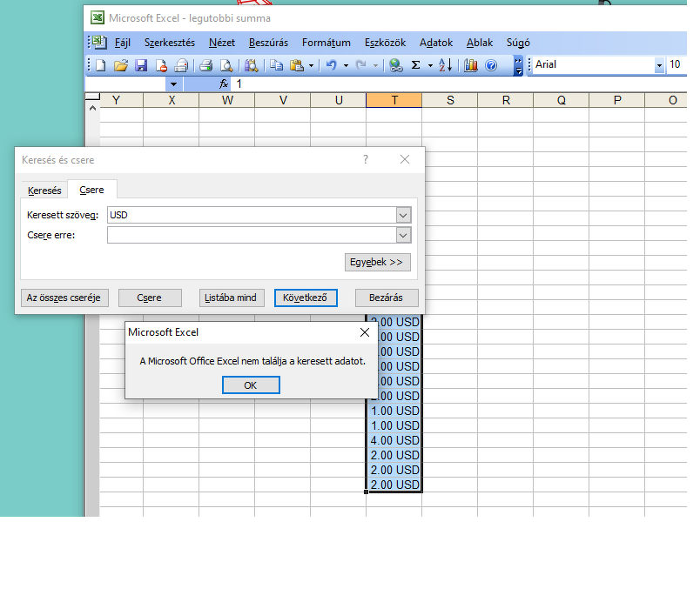Click the Sort A to Z icon

pos(445,65)
